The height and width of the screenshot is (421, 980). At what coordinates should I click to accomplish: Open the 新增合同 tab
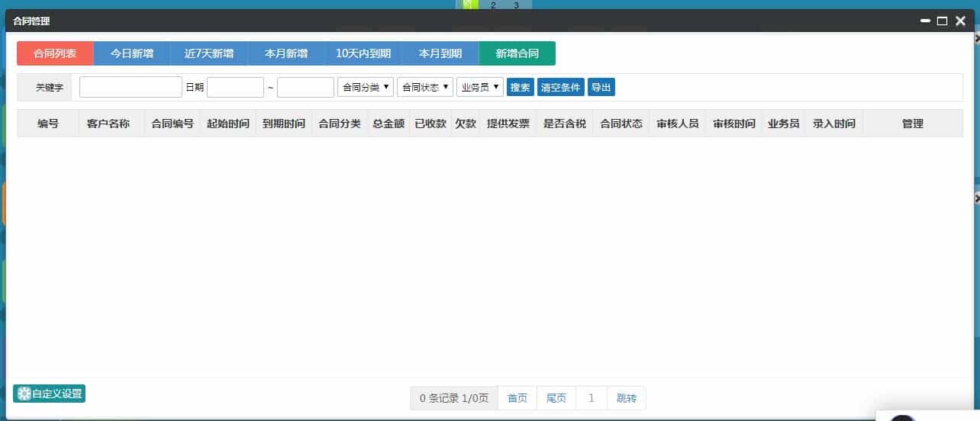click(x=517, y=53)
